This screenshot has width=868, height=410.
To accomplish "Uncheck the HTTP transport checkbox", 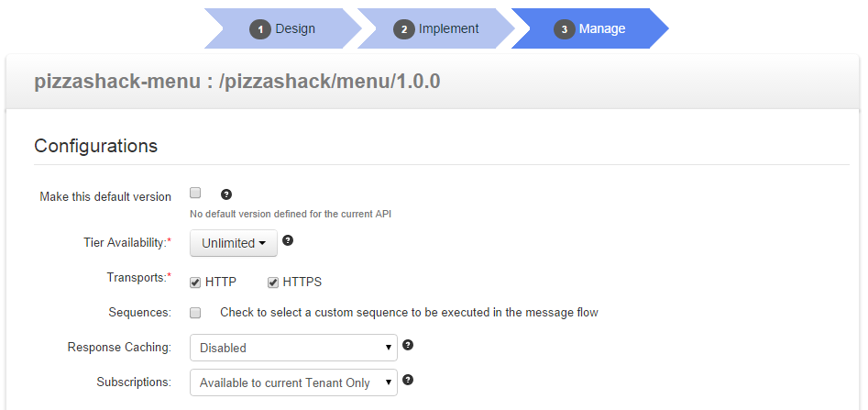I will tap(195, 283).
